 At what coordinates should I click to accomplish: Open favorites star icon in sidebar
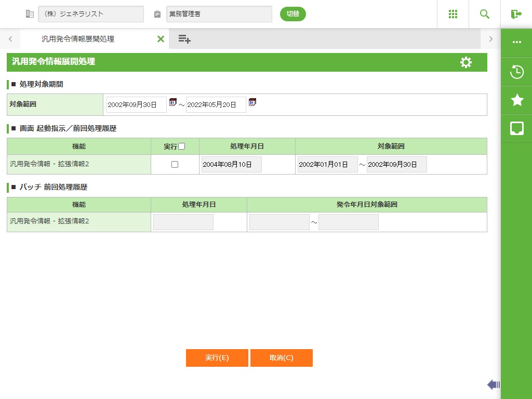point(516,100)
